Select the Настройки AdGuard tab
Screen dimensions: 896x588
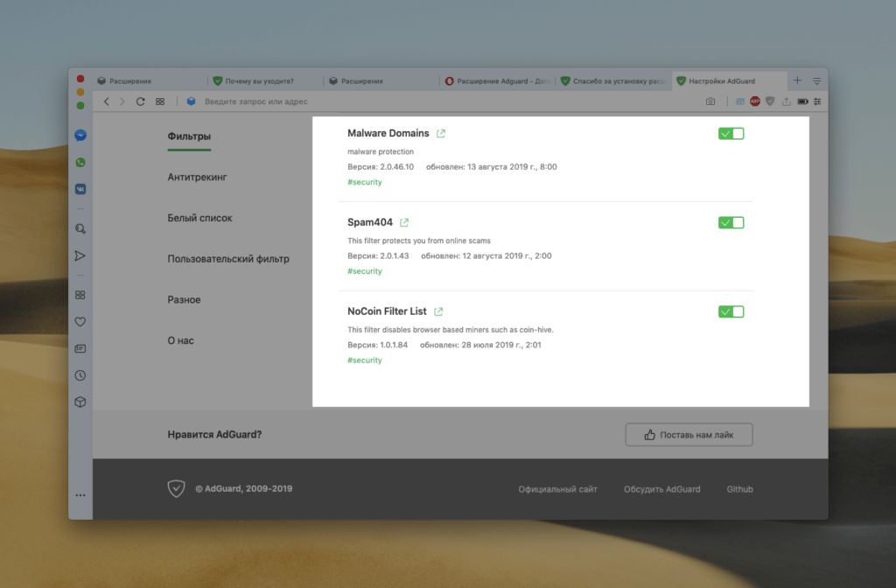tap(729, 81)
